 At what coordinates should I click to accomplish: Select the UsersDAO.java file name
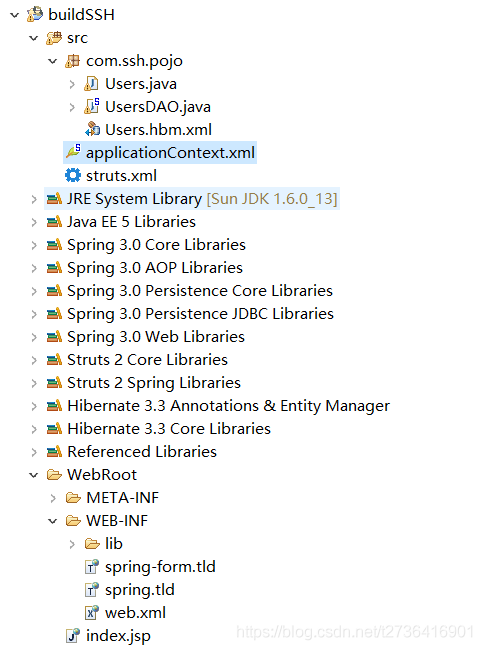pos(158,107)
